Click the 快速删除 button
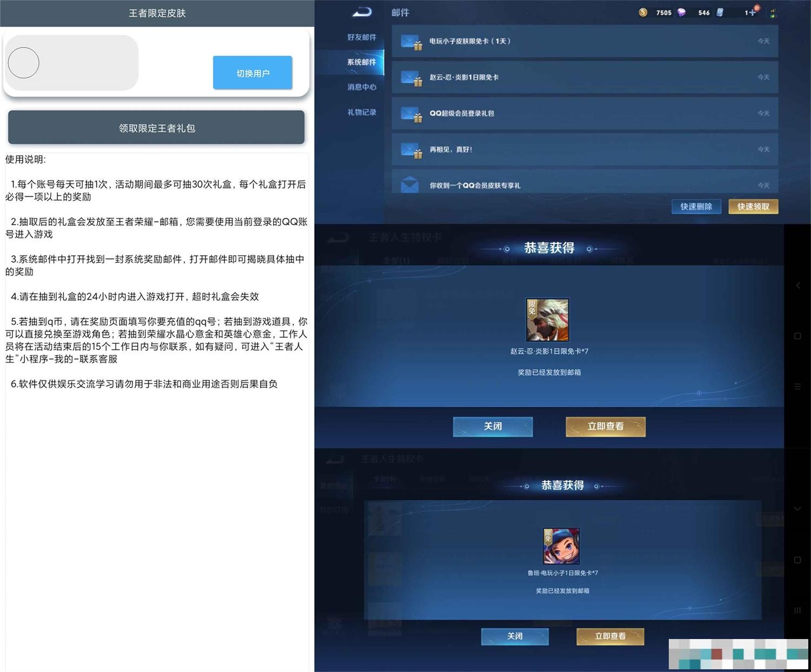Screen dimensions: 811x672 pos(696,207)
